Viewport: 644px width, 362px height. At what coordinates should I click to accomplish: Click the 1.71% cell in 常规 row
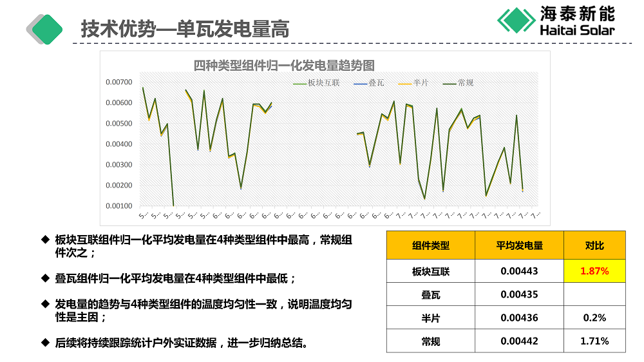[594, 341]
